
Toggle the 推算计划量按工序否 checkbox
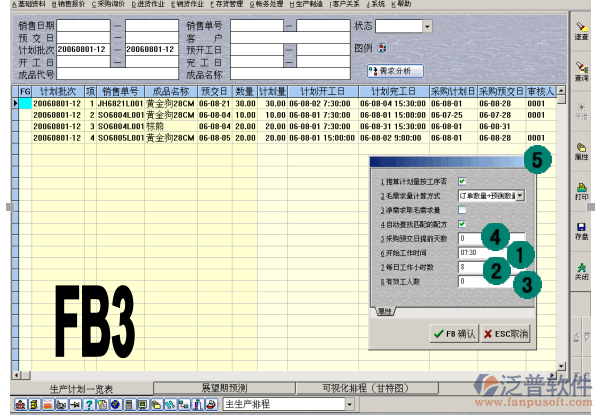pos(462,181)
